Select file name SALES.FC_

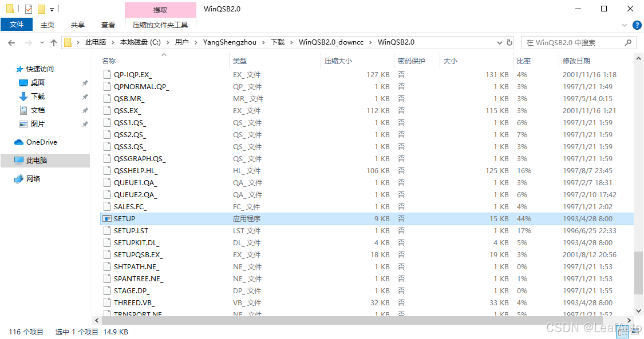[x=130, y=206]
